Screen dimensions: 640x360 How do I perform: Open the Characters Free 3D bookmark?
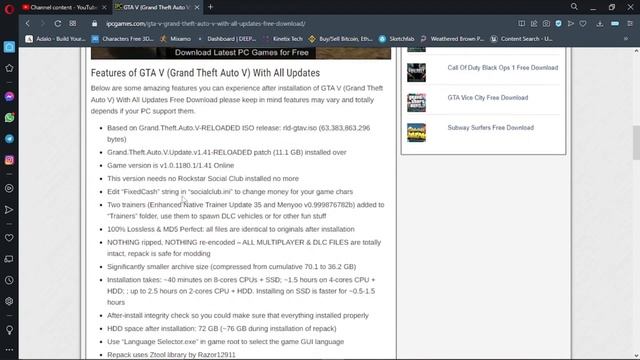click(123, 39)
